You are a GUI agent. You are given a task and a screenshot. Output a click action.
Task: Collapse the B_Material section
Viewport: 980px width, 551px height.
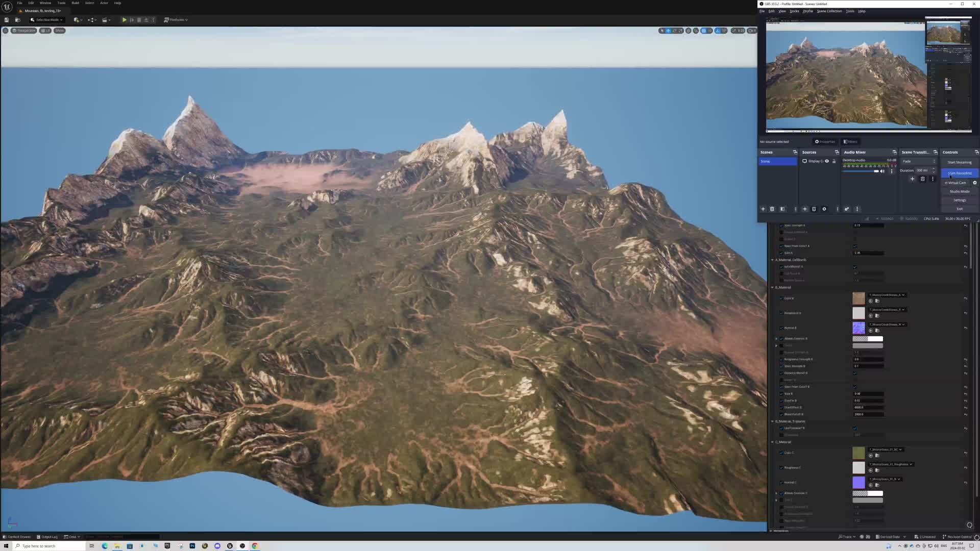772,287
